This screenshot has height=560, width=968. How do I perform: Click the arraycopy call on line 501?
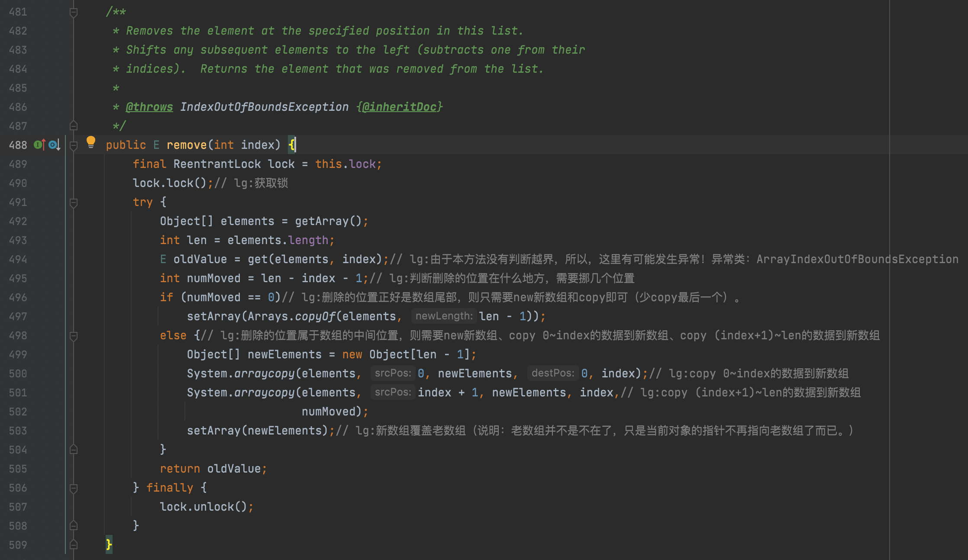tap(264, 393)
